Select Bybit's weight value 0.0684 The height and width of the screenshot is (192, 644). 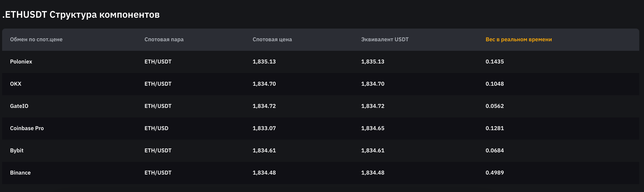click(494, 150)
